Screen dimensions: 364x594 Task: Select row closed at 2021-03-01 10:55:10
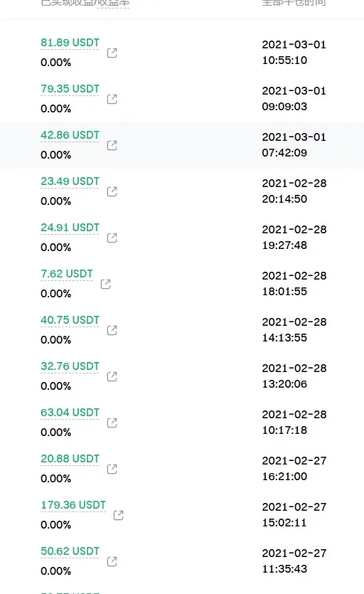click(182, 53)
